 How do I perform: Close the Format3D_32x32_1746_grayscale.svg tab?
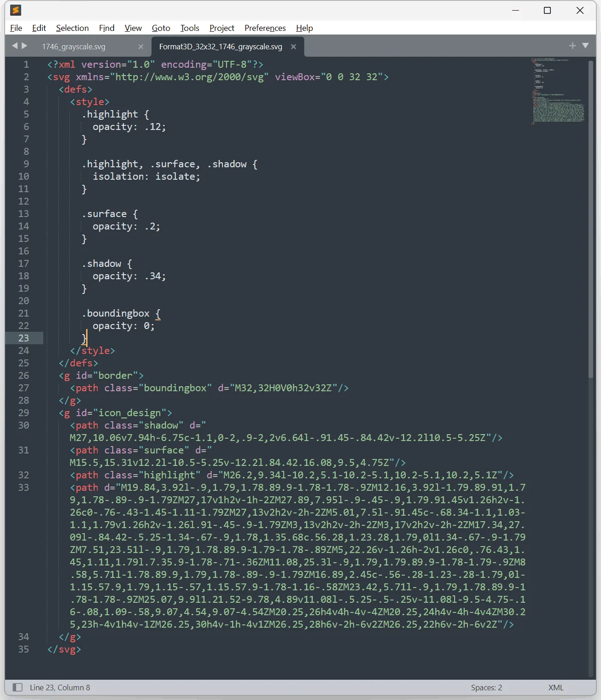coord(293,47)
